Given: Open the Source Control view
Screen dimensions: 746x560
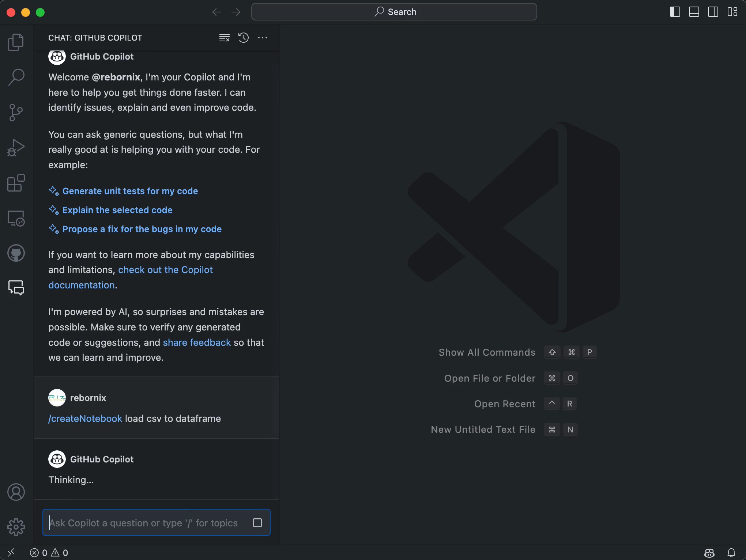Looking at the screenshot, I should (16, 112).
